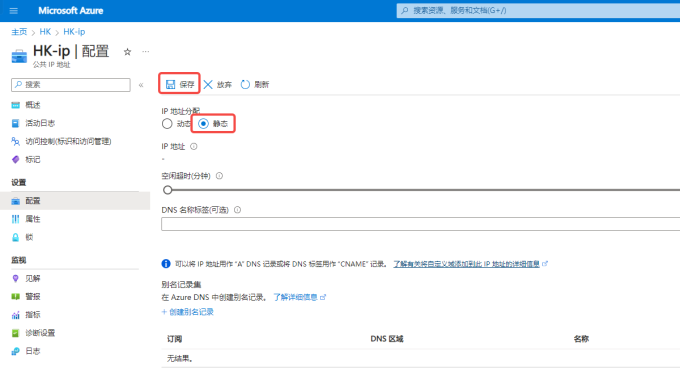The image size is (680, 368).
Task: Show info tooltip for DNS 名称标签
Action: pos(237,210)
